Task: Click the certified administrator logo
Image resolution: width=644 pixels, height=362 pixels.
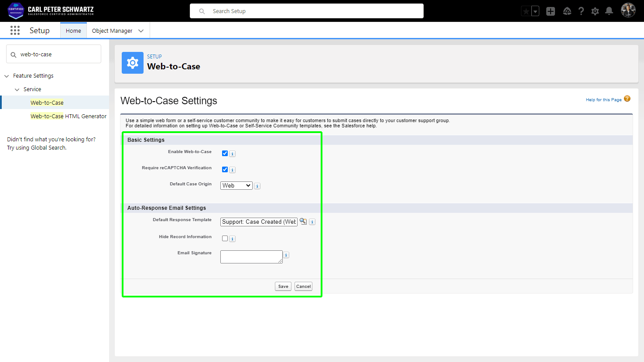Action: click(x=16, y=10)
